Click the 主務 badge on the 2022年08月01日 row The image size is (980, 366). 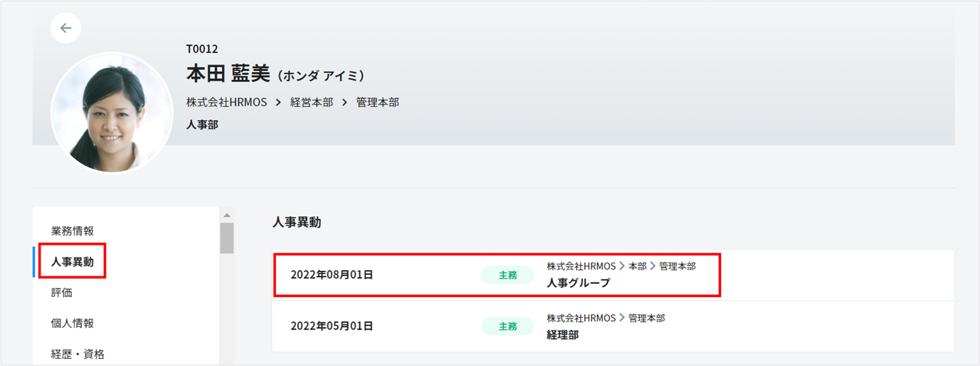coord(507,276)
